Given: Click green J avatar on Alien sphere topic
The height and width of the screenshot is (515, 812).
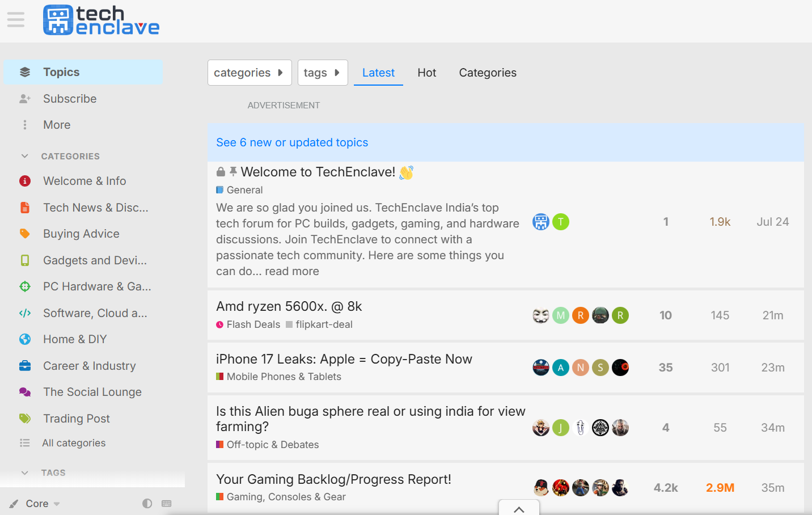Looking at the screenshot, I should [561, 428].
